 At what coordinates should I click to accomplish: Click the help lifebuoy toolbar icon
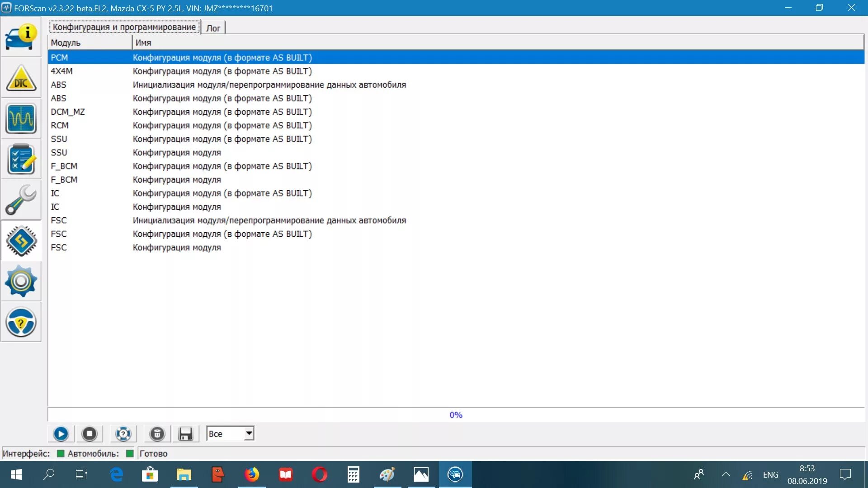(123, 434)
